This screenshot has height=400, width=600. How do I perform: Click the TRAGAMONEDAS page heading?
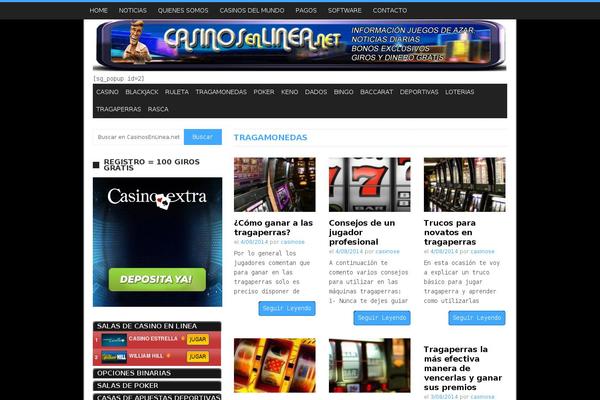tap(271, 137)
